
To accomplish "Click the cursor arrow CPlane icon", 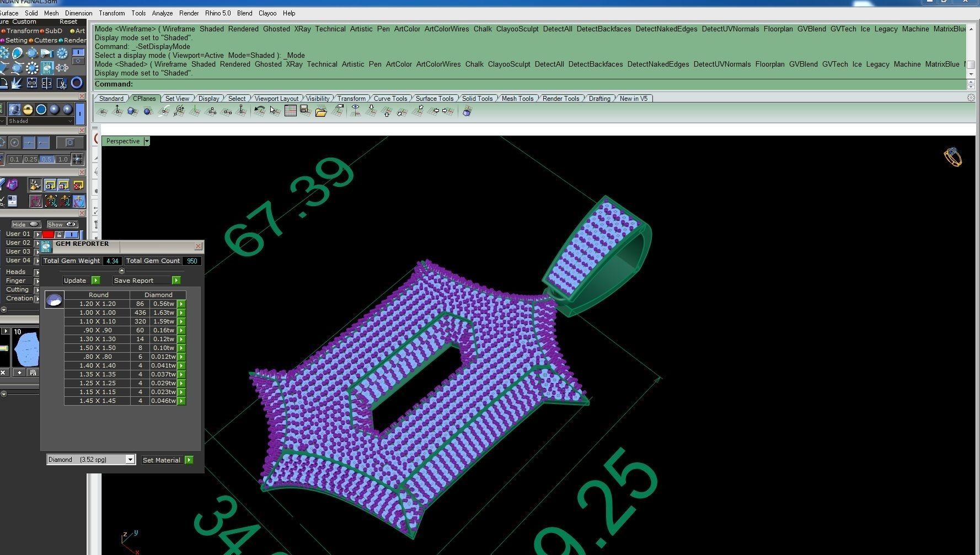I will pos(275,111).
